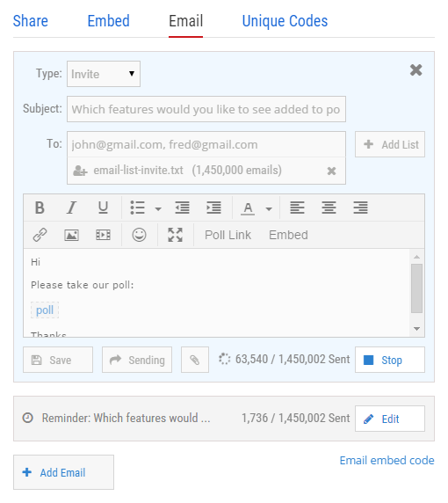Open the emoji smiley picker
Image resolution: width=448 pixels, height=503 pixels.
pyautogui.click(x=139, y=235)
